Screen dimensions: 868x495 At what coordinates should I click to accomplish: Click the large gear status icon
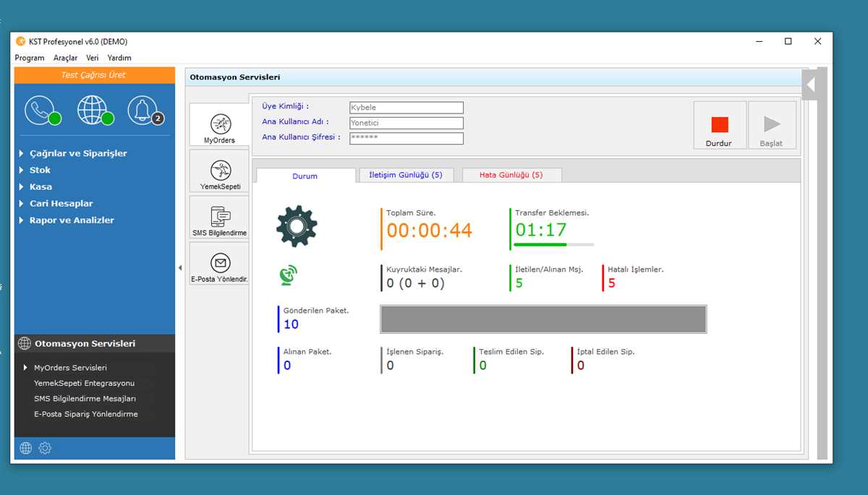297,226
